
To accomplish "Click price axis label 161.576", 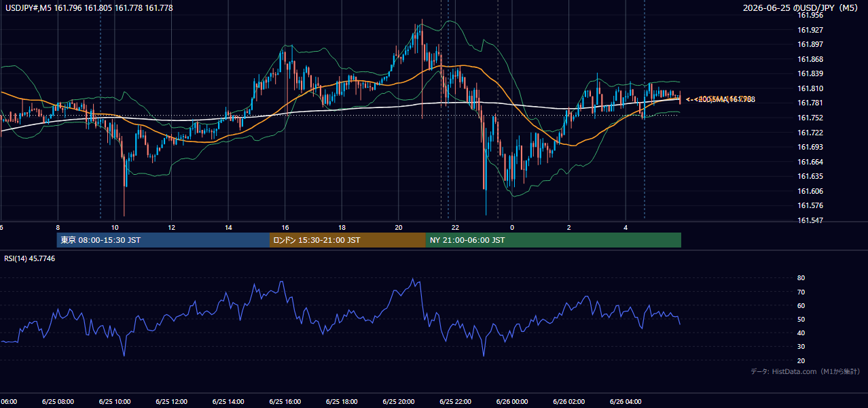I will [810, 205].
